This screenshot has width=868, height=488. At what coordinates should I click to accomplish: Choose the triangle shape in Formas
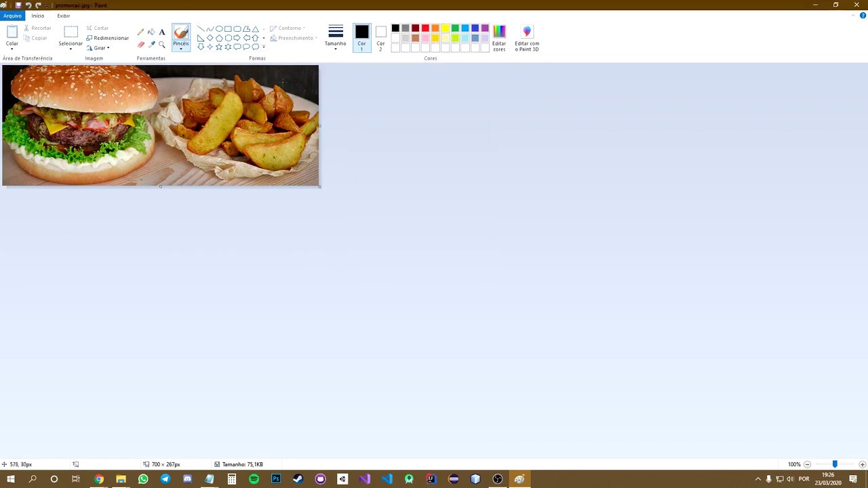click(x=255, y=29)
